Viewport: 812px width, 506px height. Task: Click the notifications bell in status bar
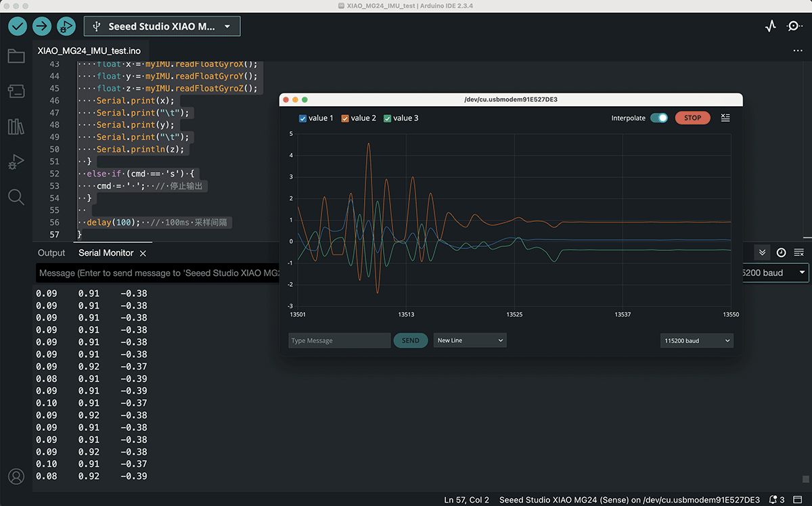tap(773, 500)
